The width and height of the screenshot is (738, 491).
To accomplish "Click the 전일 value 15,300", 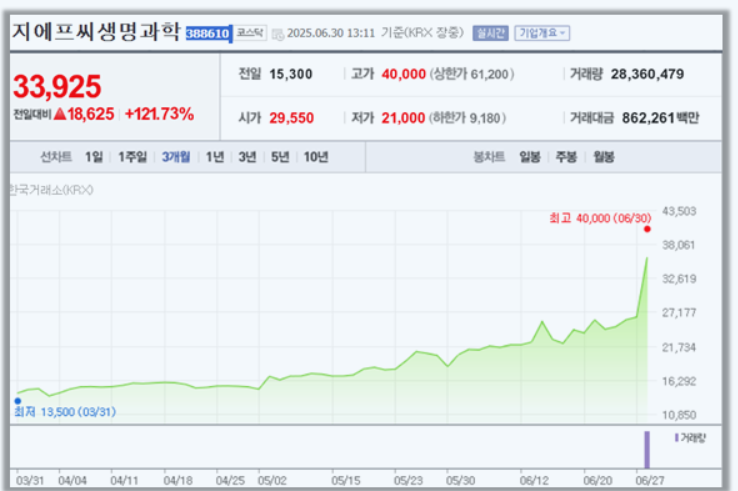I will coord(291,74).
